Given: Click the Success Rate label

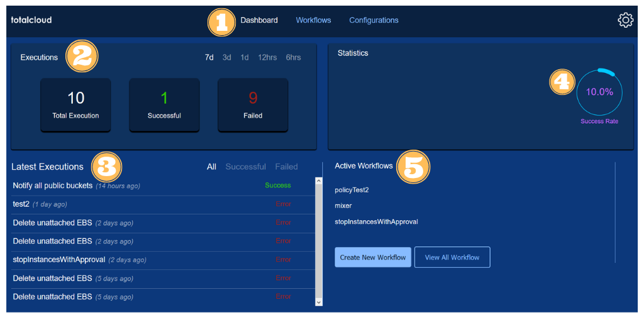Looking at the screenshot, I should [599, 121].
